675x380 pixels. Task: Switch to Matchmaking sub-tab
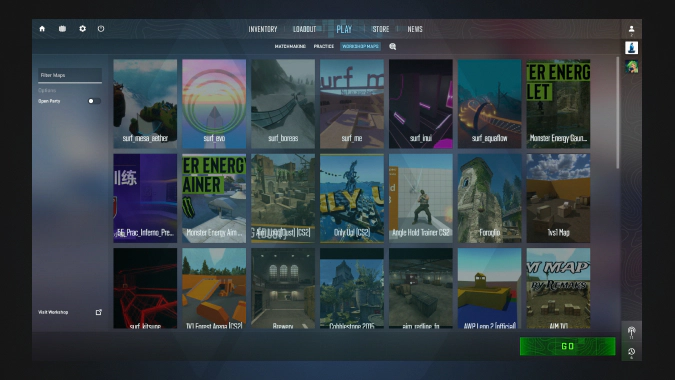pyautogui.click(x=290, y=46)
